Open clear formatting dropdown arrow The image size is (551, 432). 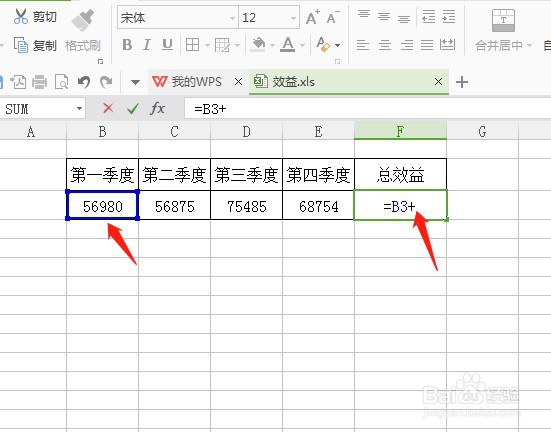tap(337, 45)
